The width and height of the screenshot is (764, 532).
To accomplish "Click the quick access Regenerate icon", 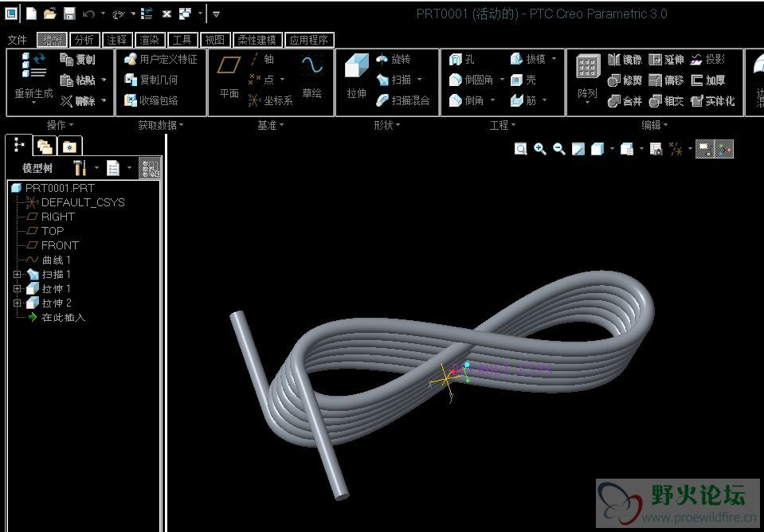I will 147,14.
